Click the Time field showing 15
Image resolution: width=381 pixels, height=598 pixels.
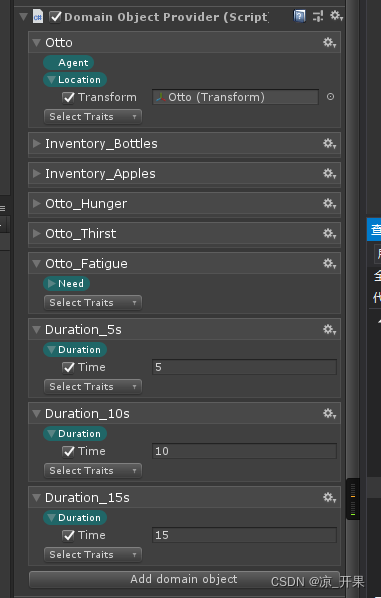[x=244, y=535]
